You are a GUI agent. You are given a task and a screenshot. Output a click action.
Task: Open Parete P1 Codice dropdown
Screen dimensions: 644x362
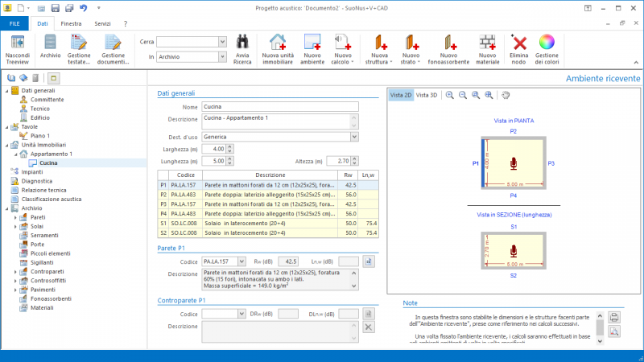[242, 261]
